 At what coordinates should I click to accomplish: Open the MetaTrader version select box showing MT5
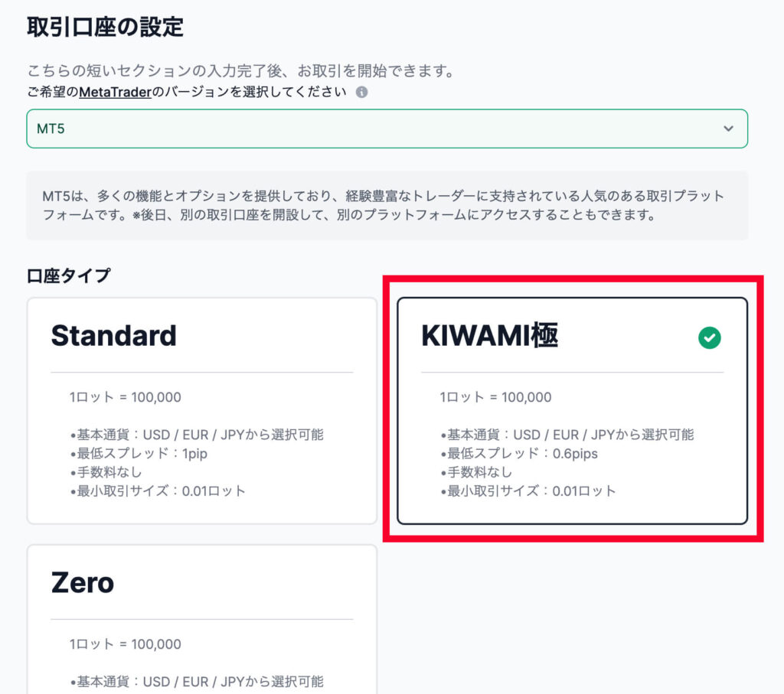coord(387,129)
